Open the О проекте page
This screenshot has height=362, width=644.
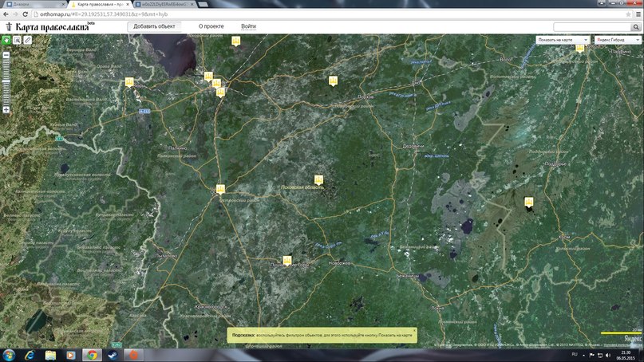[x=211, y=26]
